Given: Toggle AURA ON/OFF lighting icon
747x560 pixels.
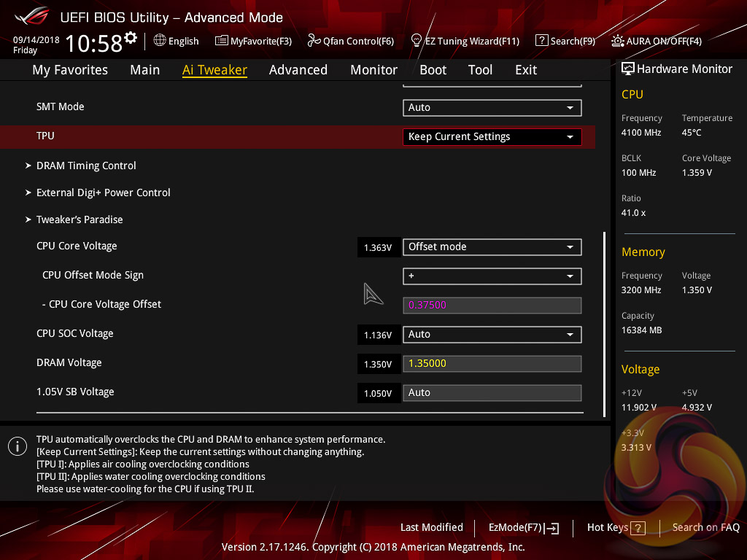Looking at the screenshot, I should 618,41.
